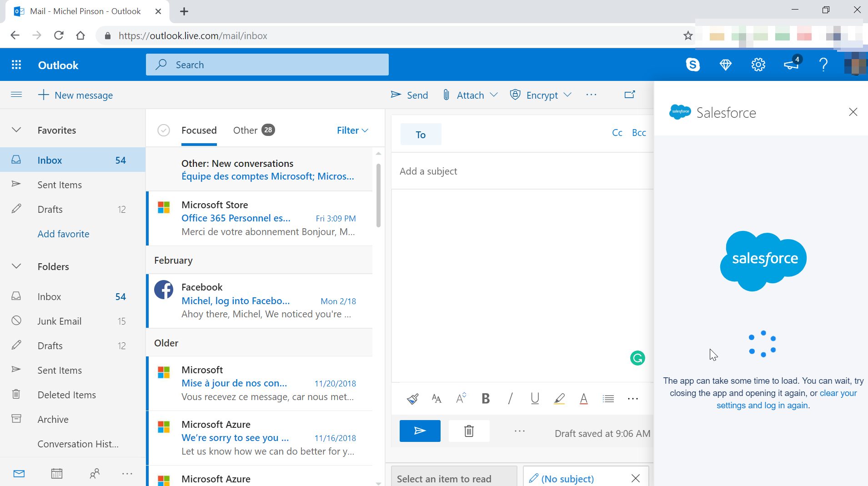The image size is (868, 486).
Task: Click message list scrollbar thumb
Action: pyautogui.click(x=378, y=195)
